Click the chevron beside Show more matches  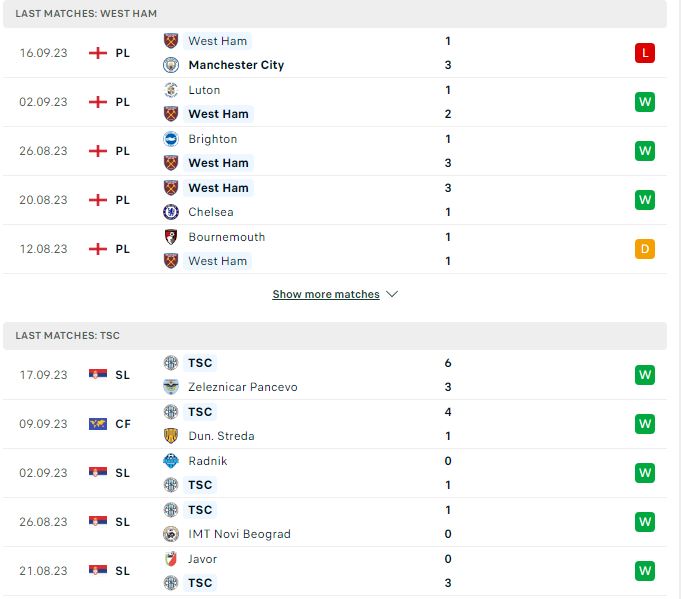392,294
